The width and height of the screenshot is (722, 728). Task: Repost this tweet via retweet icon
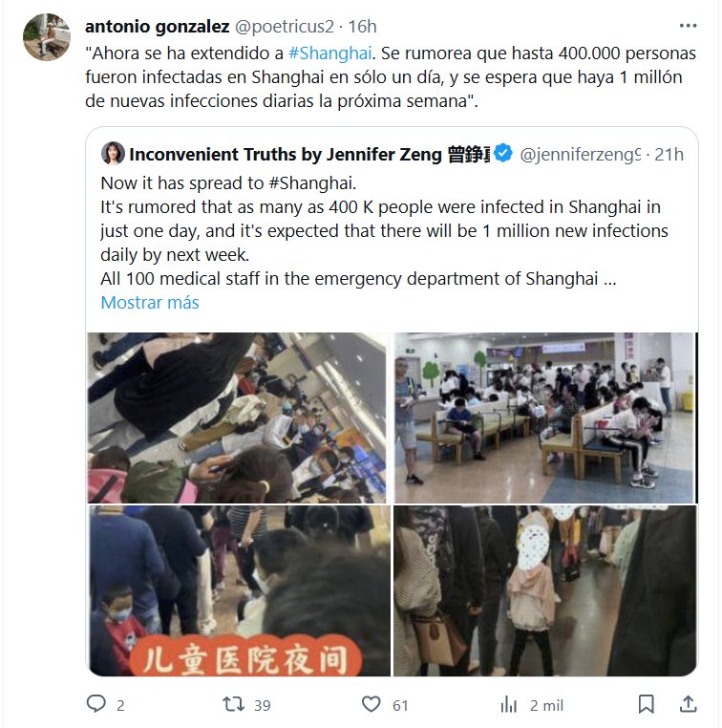233,704
